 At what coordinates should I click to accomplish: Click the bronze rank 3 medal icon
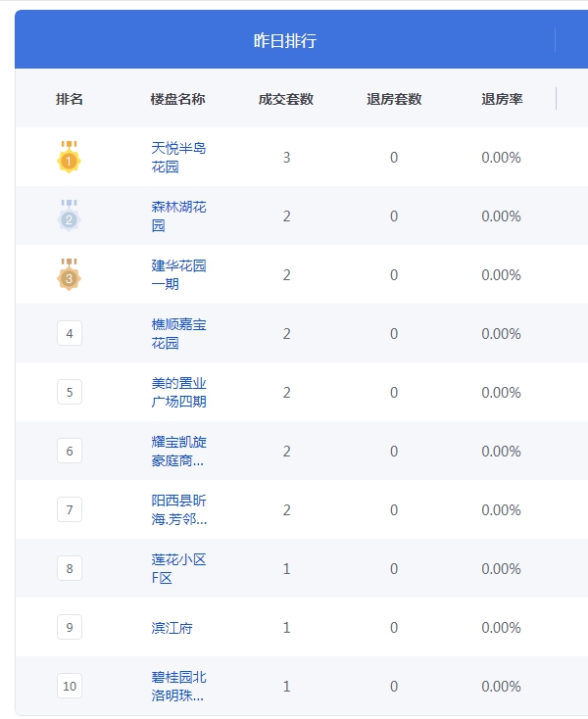[x=70, y=274]
